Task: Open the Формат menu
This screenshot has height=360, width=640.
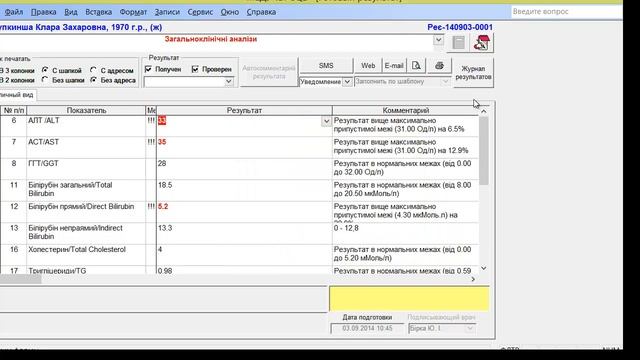Action: click(x=133, y=12)
